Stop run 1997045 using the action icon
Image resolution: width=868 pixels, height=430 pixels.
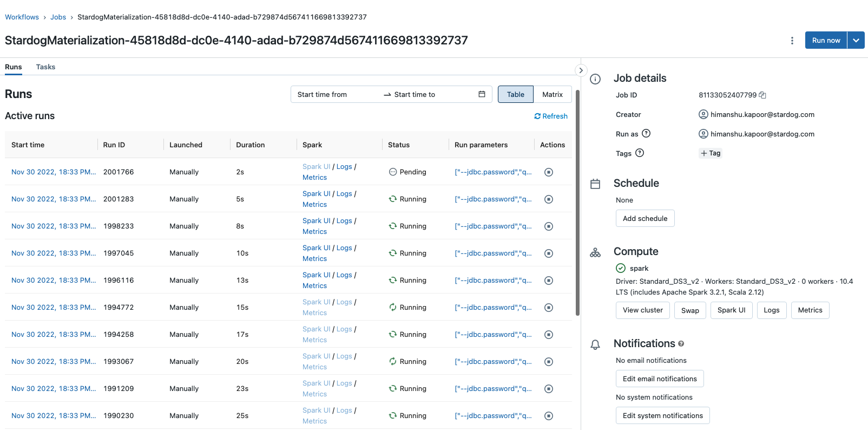point(548,253)
